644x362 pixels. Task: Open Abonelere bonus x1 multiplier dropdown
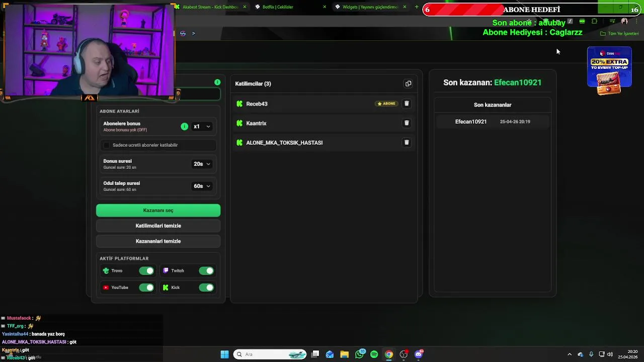pos(202,127)
